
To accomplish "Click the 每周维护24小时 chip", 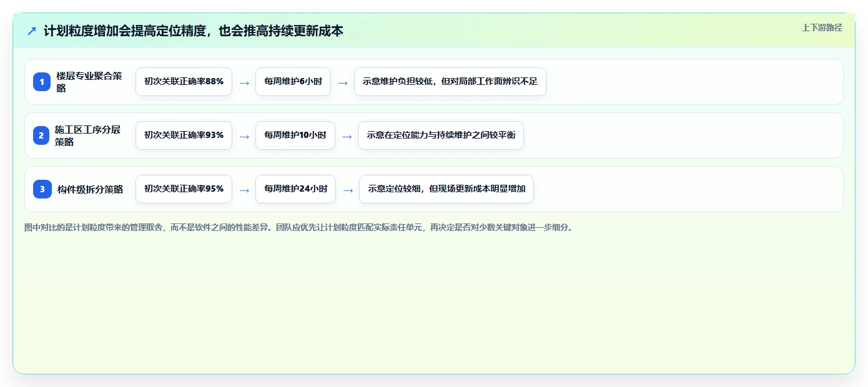I will pos(295,189).
